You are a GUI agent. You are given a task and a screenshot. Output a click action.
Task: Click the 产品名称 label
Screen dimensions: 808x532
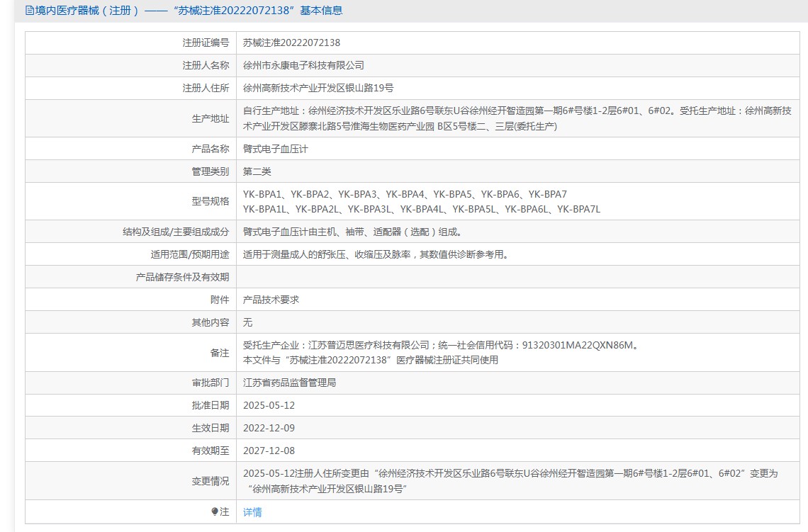[x=211, y=149]
